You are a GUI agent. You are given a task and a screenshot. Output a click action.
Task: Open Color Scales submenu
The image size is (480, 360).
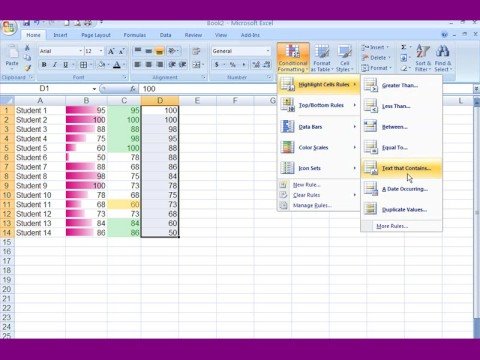pos(319,147)
